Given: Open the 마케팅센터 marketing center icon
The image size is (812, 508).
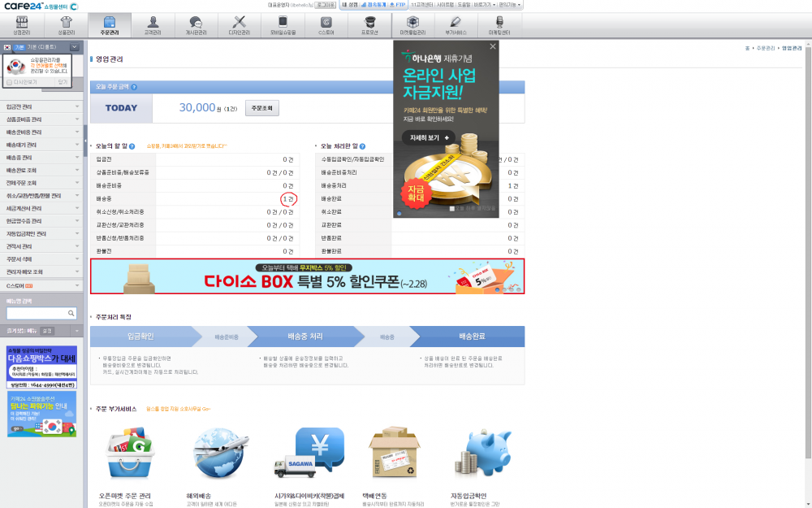Looking at the screenshot, I should (x=499, y=25).
